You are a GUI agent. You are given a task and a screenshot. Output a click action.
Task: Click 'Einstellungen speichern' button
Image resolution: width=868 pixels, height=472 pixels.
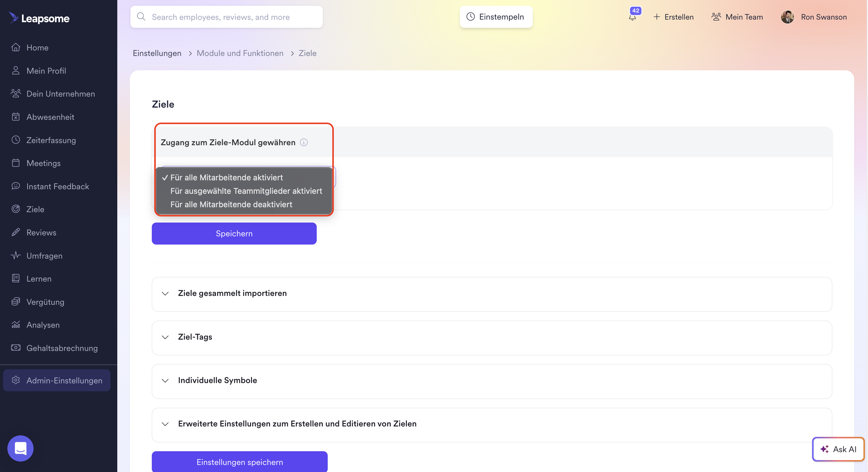239,462
